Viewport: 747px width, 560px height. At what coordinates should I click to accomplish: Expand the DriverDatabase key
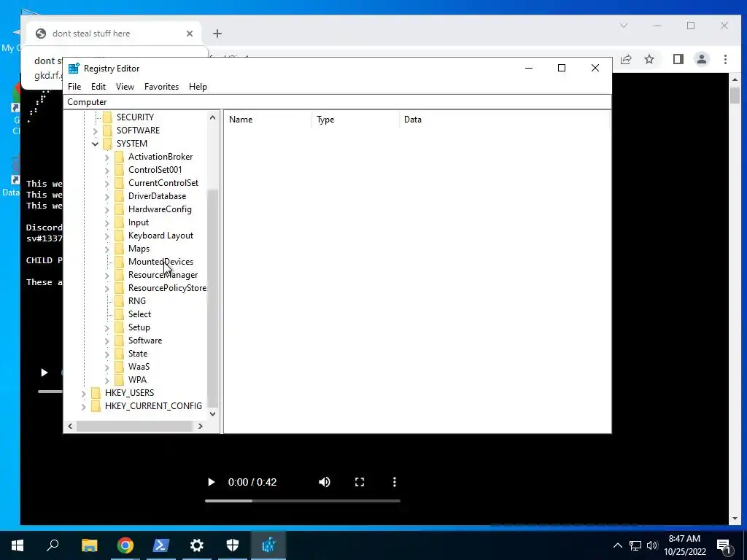tap(107, 196)
